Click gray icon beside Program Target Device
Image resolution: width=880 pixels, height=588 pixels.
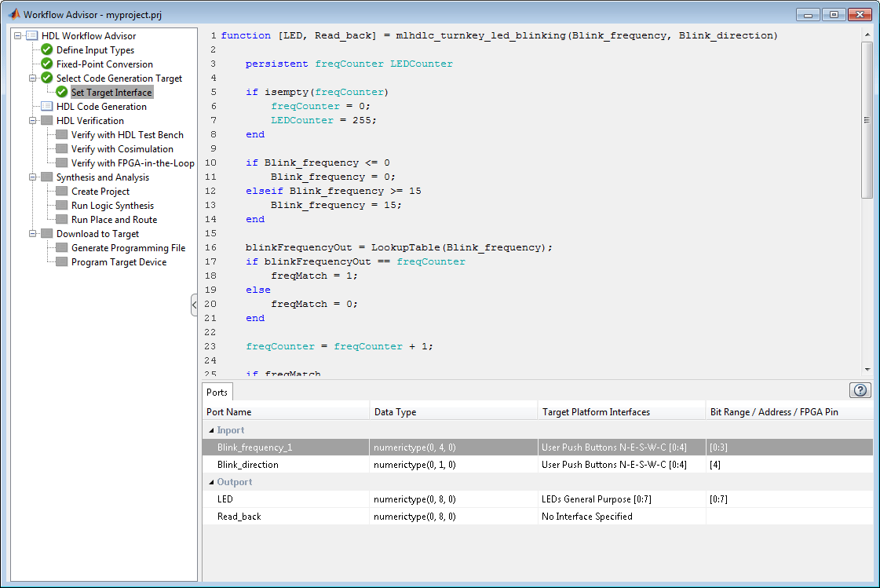62,262
